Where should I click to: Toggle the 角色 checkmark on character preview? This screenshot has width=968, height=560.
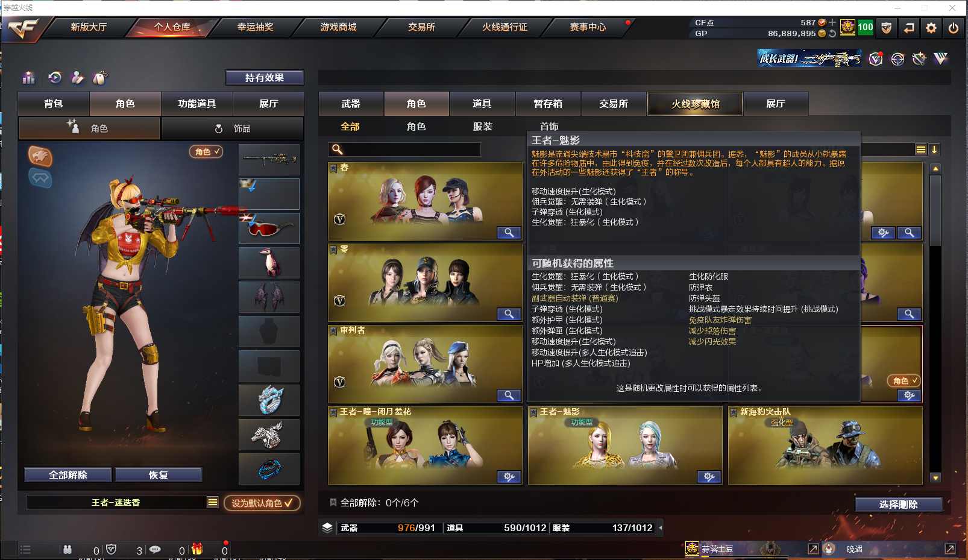click(x=206, y=152)
